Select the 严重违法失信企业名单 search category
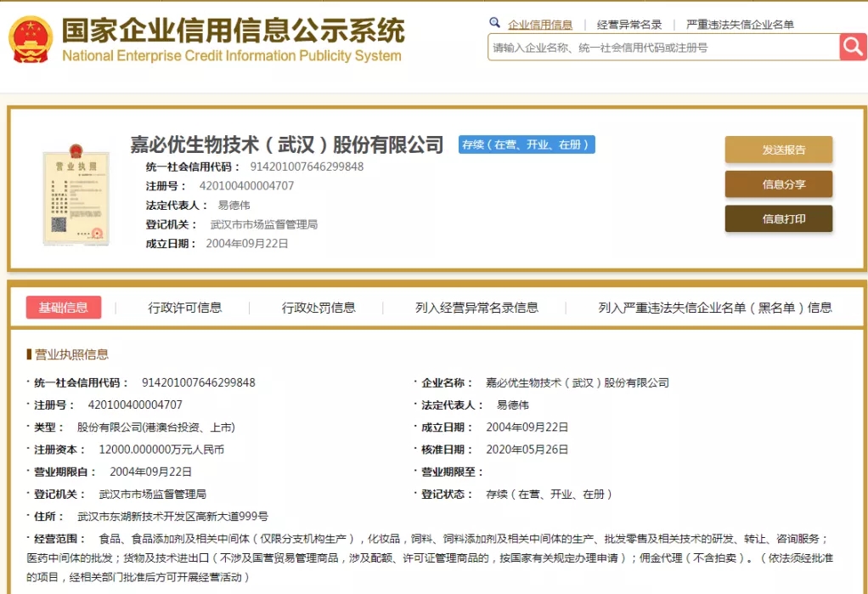The width and height of the screenshot is (868, 594). click(x=740, y=25)
